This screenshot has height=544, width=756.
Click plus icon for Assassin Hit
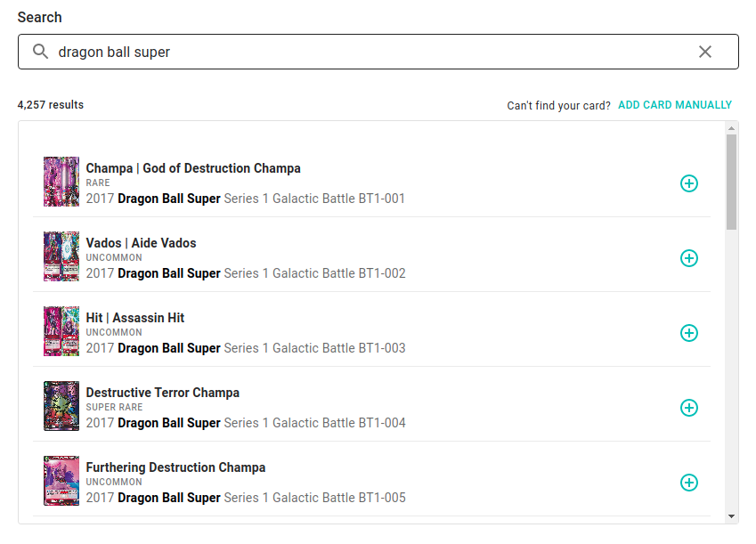688,333
